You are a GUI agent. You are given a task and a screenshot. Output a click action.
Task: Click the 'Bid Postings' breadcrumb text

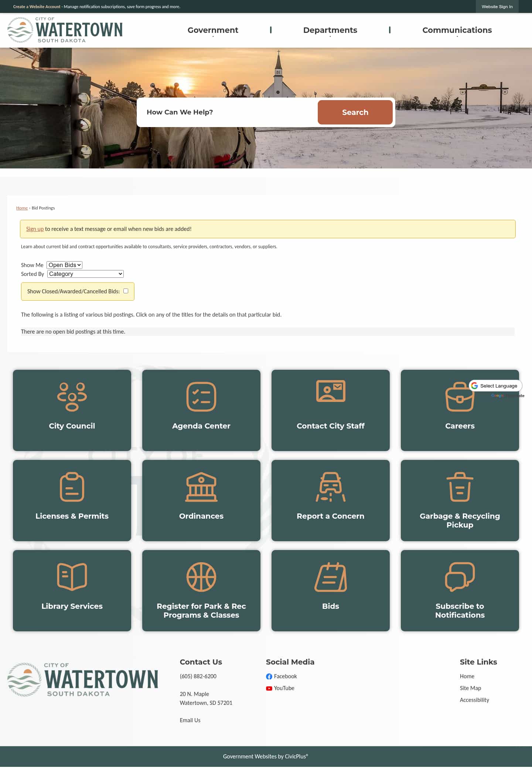pos(43,208)
